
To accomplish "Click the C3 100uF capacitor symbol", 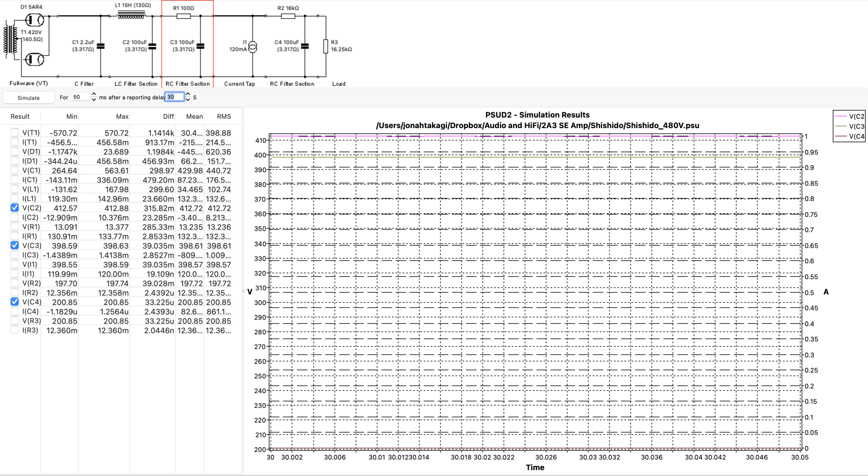I will pyautogui.click(x=200, y=46).
